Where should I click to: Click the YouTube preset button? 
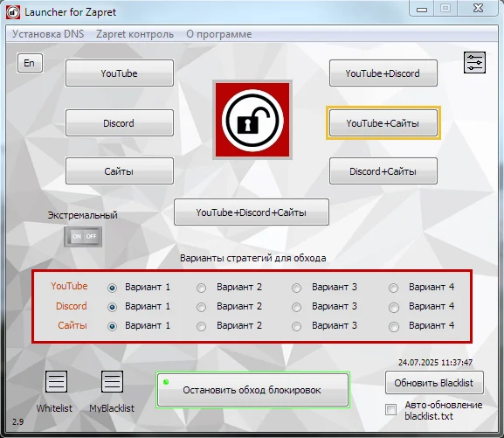[x=120, y=73]
